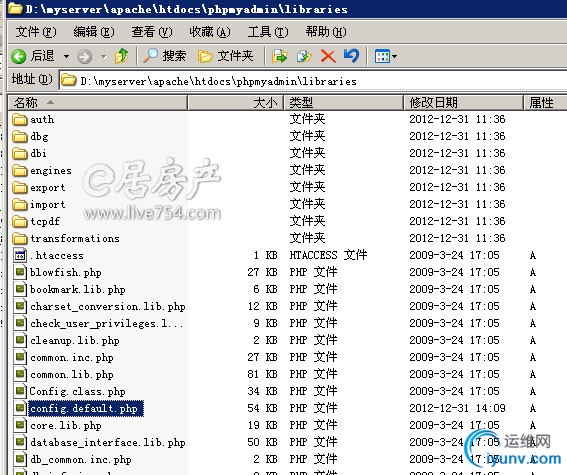The height and width of the screenshot is (475, 567).
Task: Click the address bar path field
Action: click(x=313, y=81)
